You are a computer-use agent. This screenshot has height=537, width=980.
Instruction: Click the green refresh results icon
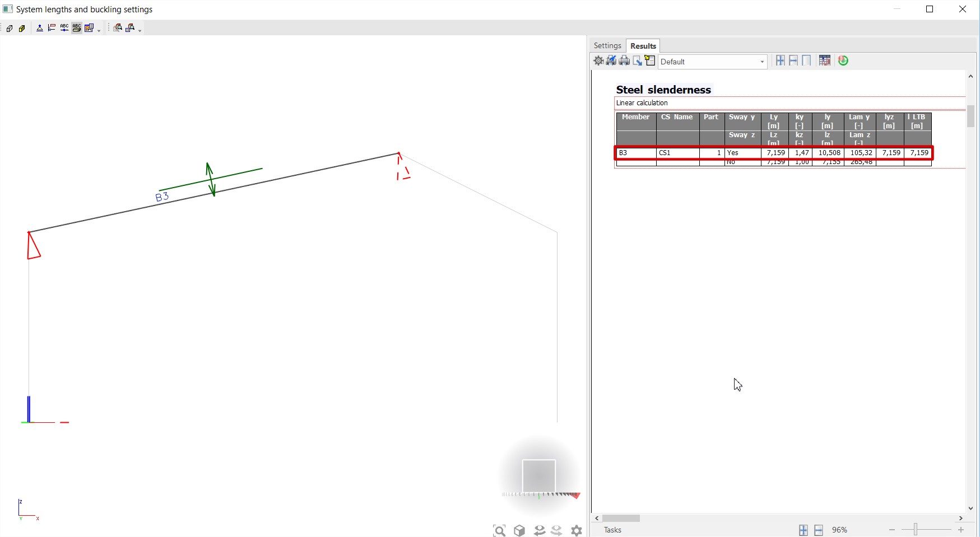pos(843,60)
